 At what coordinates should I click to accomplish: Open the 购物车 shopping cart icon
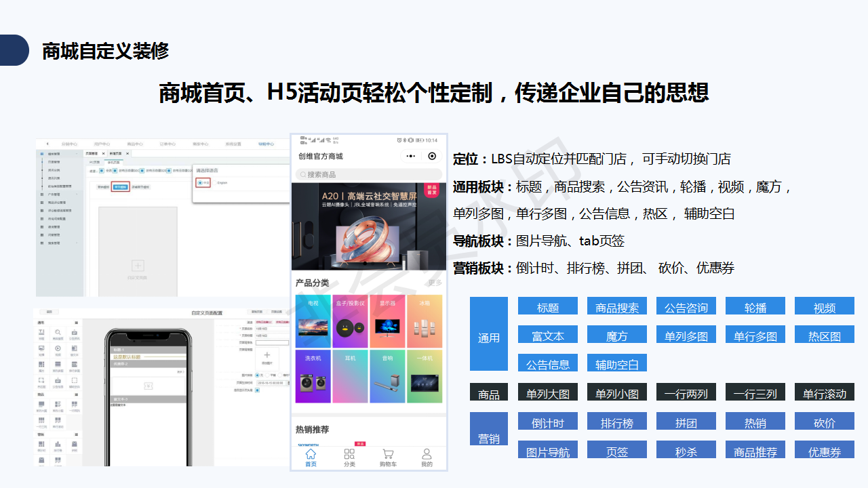click(x=388, y=457)
